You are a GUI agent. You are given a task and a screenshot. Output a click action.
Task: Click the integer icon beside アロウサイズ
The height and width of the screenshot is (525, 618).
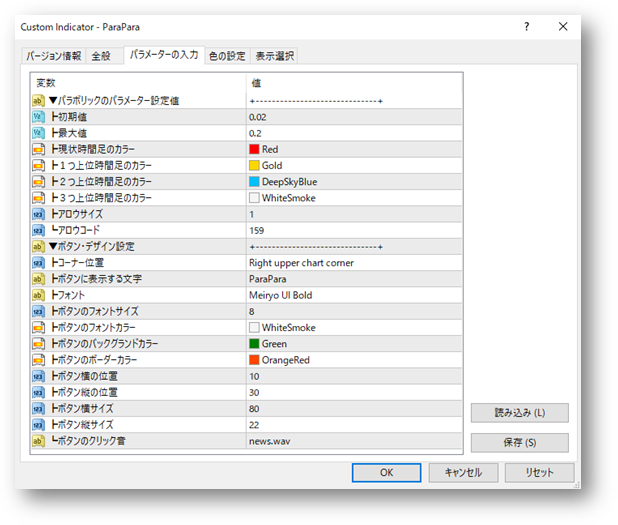point(38,214)
